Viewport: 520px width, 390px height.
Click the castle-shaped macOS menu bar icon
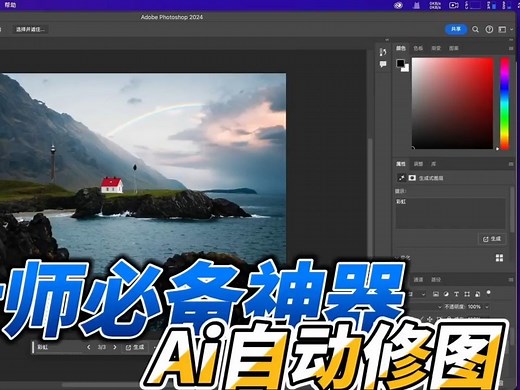point(416,5)
